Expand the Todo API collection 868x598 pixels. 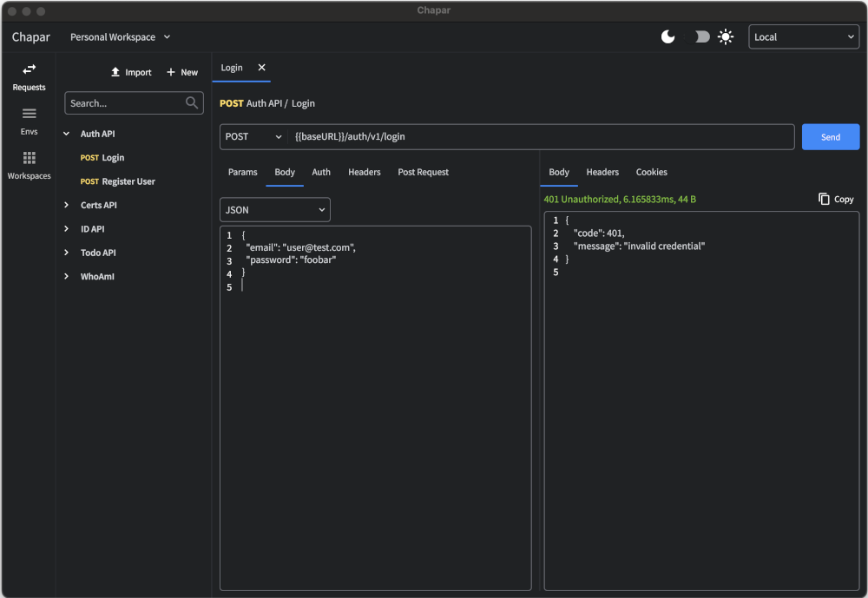click(67, 253)
